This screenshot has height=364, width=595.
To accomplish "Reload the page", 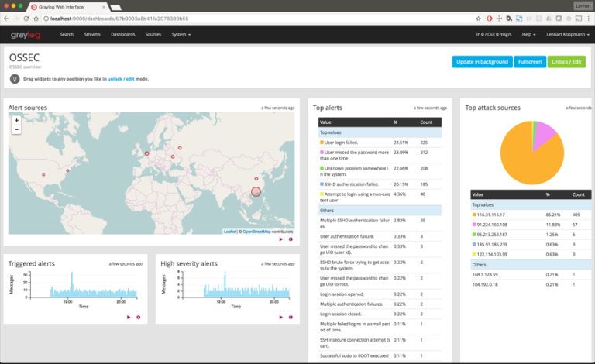I will [26, 19].
